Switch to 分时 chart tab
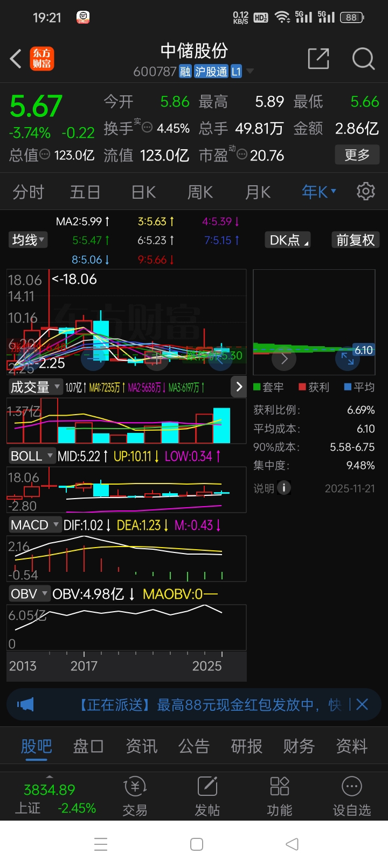Image resolution: width=388 pixels, height=868 pixels. point(28,192)
